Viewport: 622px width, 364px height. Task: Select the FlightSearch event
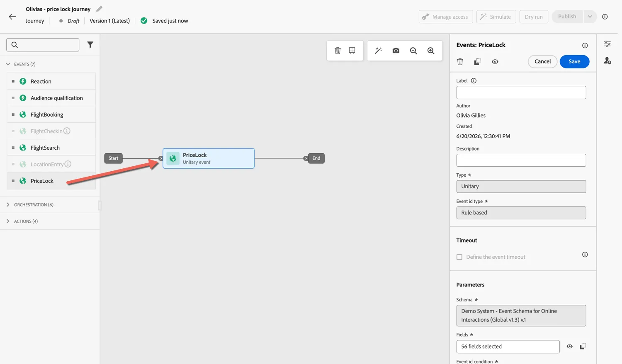click(51, 148)
